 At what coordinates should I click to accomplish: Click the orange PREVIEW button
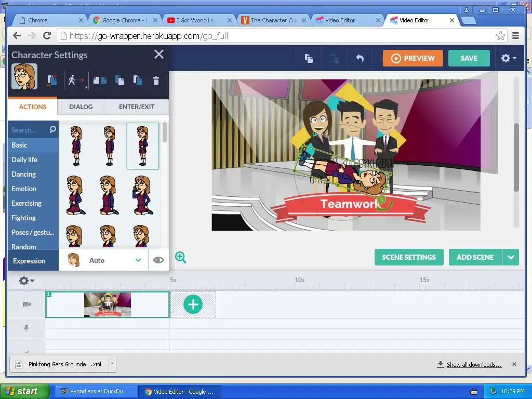pos(413,58)
